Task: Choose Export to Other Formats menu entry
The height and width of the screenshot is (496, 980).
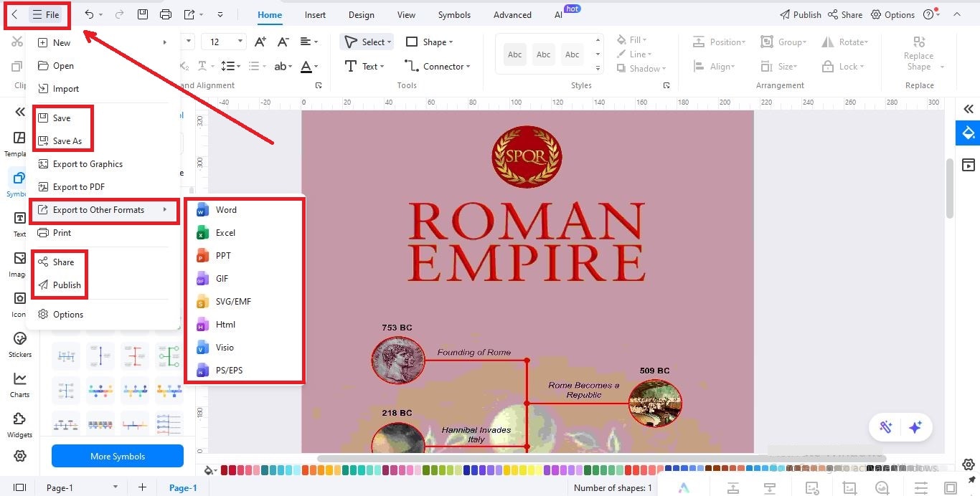Action: click(x=103, y=210)
